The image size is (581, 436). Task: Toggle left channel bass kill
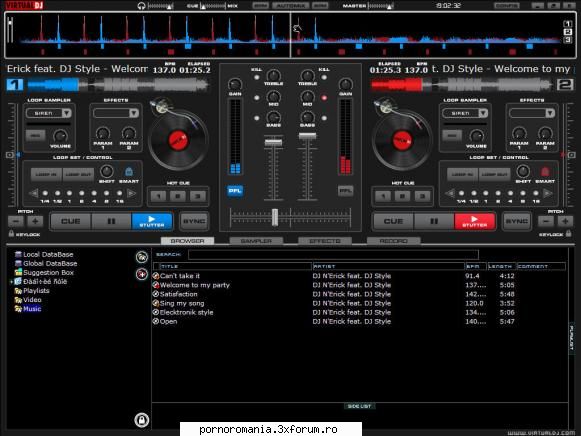point(256,118)
